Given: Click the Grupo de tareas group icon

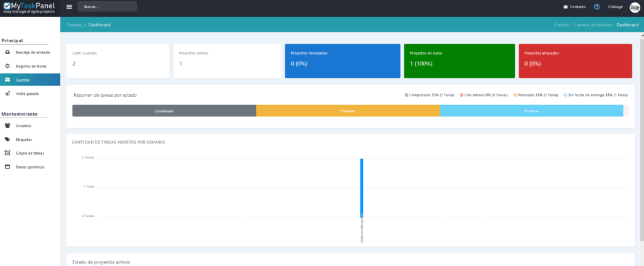Looking at the screenshot, I should point(8,153).
